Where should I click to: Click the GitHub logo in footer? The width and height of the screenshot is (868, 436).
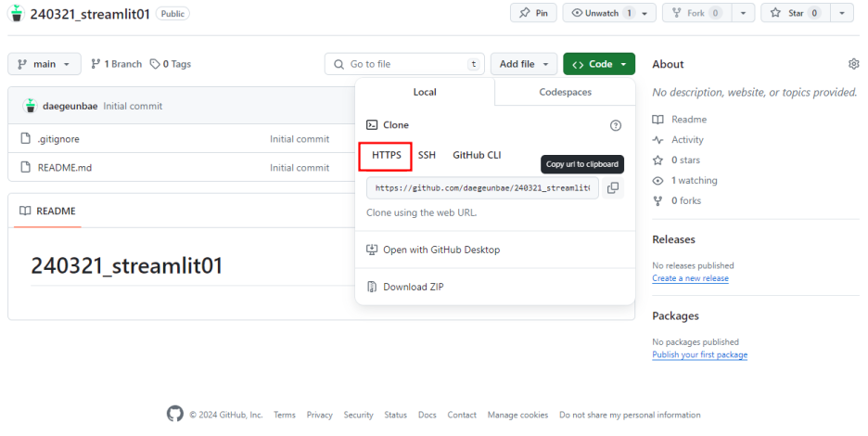(175, 414)
